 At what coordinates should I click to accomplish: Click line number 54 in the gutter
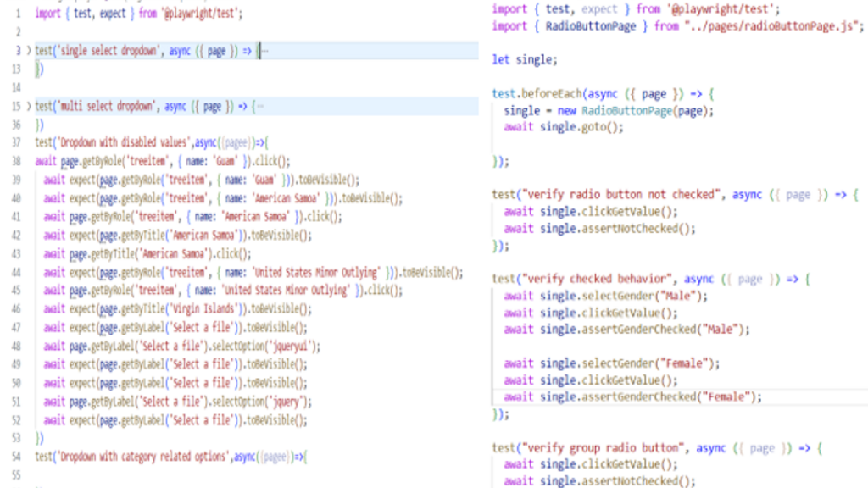tap(16, 457)
